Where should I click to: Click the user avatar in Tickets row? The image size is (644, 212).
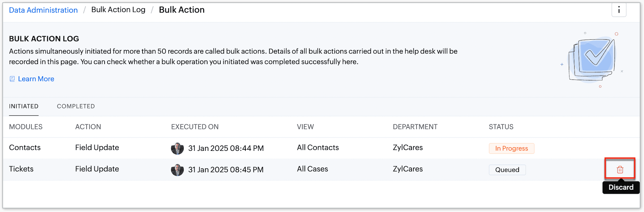pyautogui.click(x=177, y=170)
